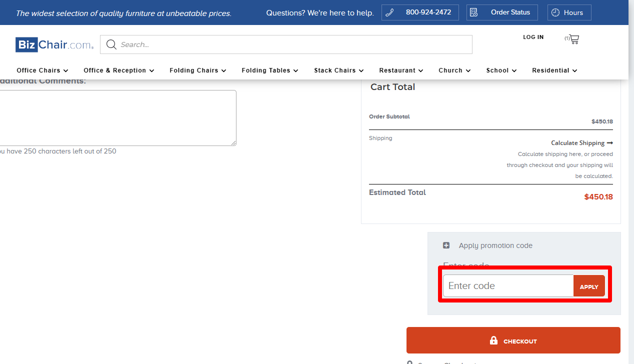The image size is (634, 364).
Task: Click the LOG IN link
Action: (533, 37)
